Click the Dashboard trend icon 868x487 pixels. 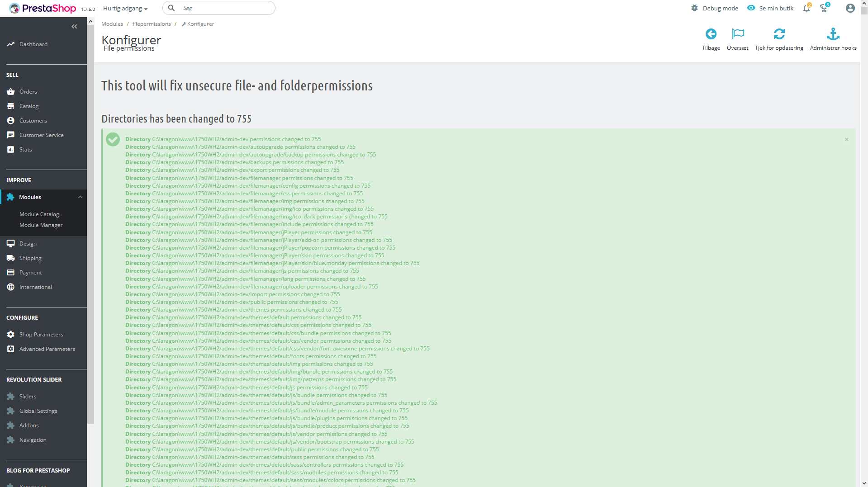(x=11, y=44)
